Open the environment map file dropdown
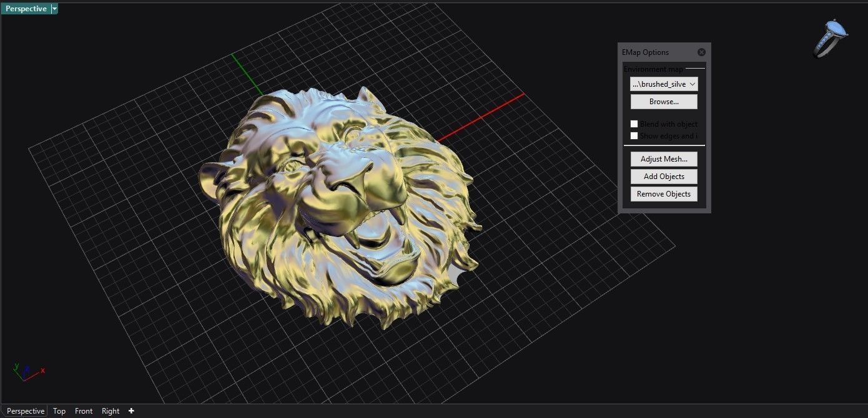868x418 pixels. [x=664, y=84]
